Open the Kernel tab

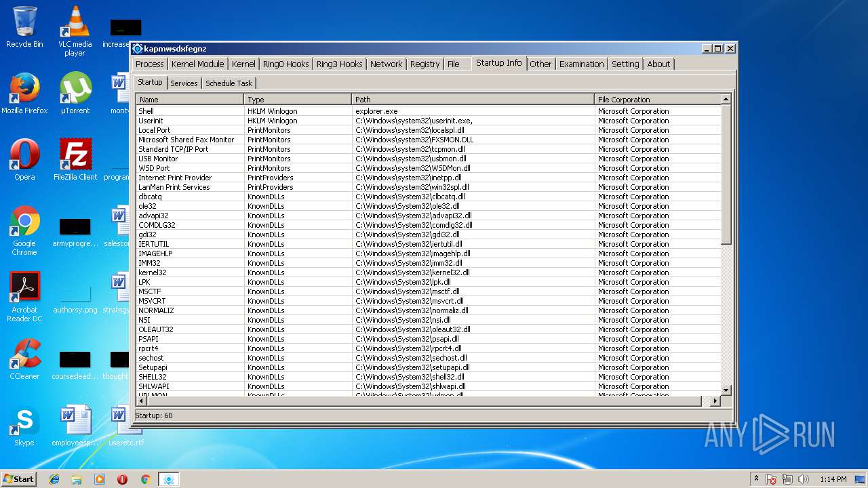[243, 64]
